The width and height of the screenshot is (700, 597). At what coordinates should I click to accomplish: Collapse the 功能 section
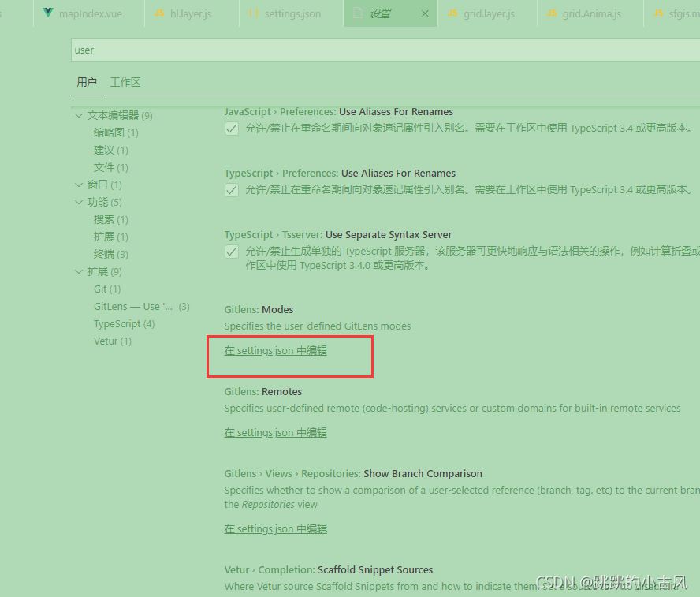78,202
